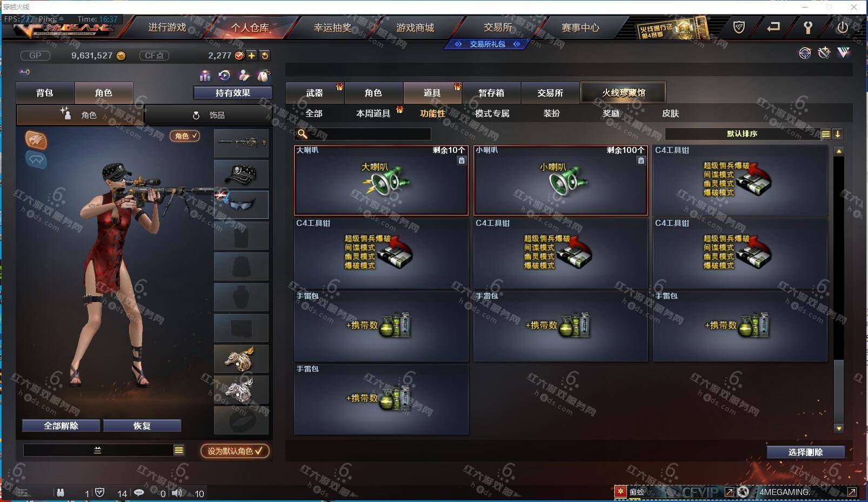Click the sort direction arrow next to 默认排序
The height and width of the screenshot is (502, 868).
(x=838, y=134)
